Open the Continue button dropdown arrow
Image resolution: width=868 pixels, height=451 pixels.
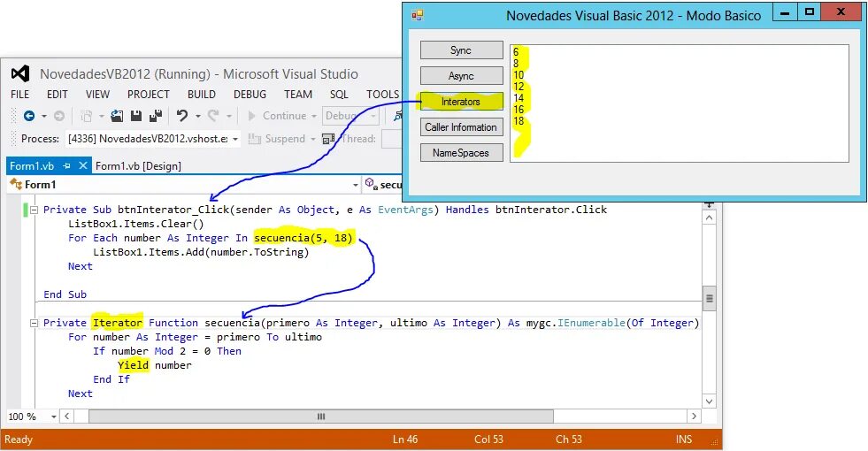pos(314,116)
